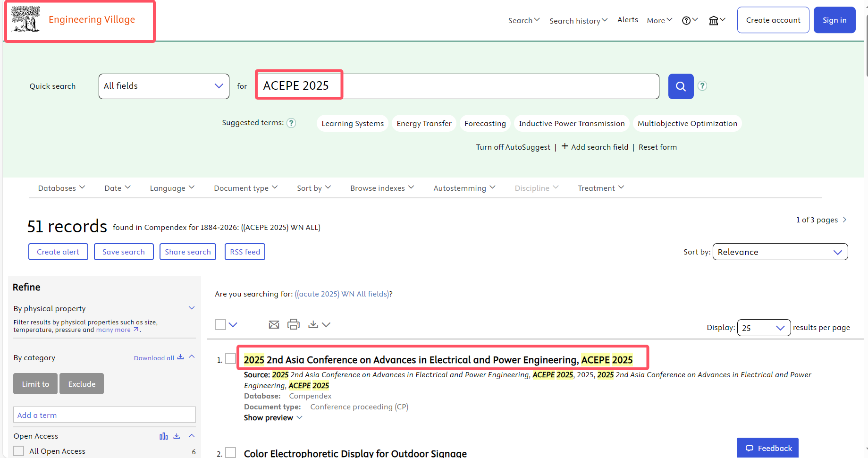
Task: Open the Search history menu
Action: 579,21
